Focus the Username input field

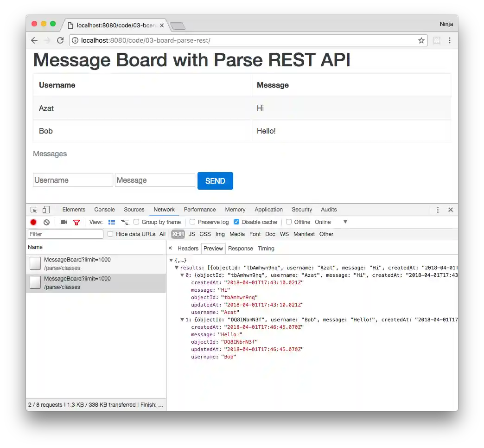click(73, 180)
